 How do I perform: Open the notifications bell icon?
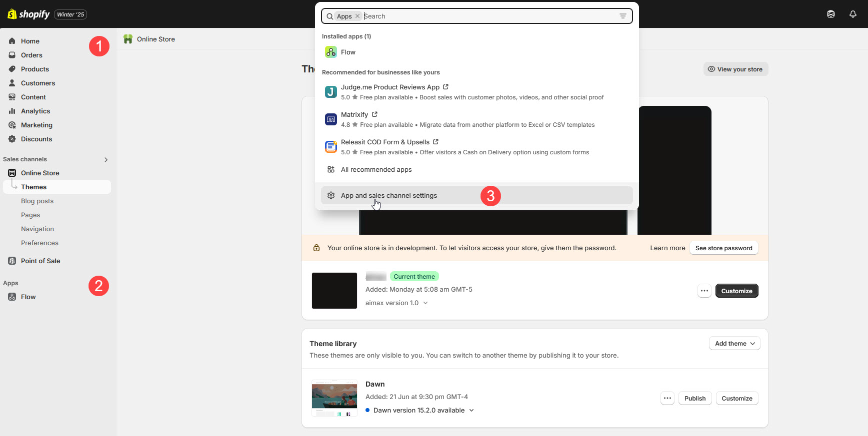point(853,14)
